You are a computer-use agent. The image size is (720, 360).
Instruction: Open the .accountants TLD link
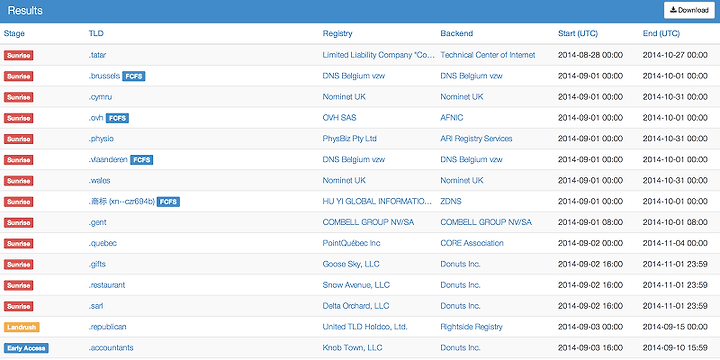click(x=111, y=348)
